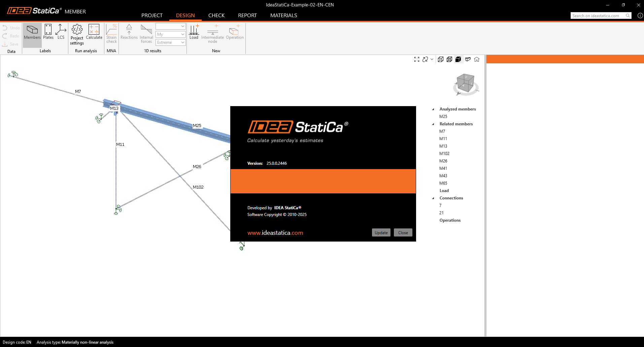Switch to the PROJECT tab

click(152, 15)
